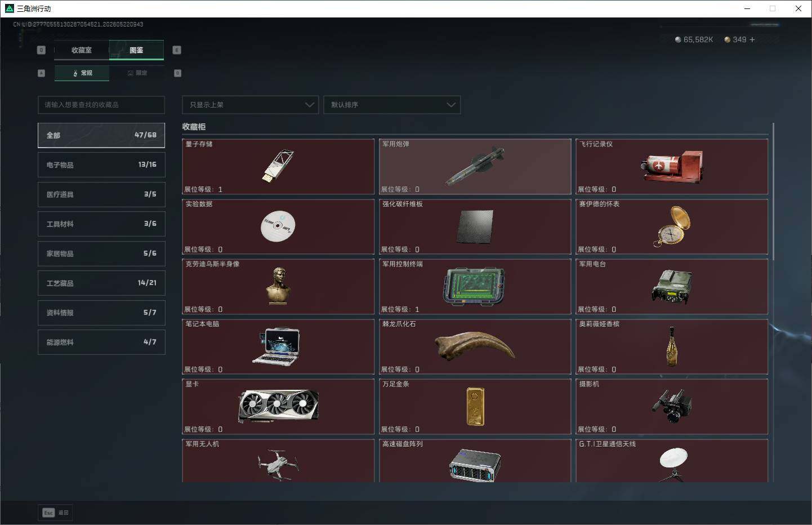Filter by 工艺藏品 category

[x=101, y=283]
